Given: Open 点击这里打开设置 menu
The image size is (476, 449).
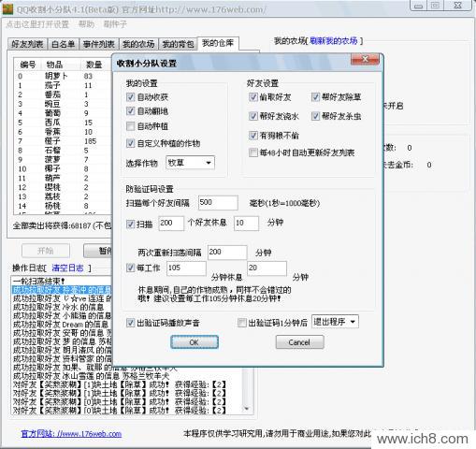Looking at the screenshot, I should [x=37, y=24].
